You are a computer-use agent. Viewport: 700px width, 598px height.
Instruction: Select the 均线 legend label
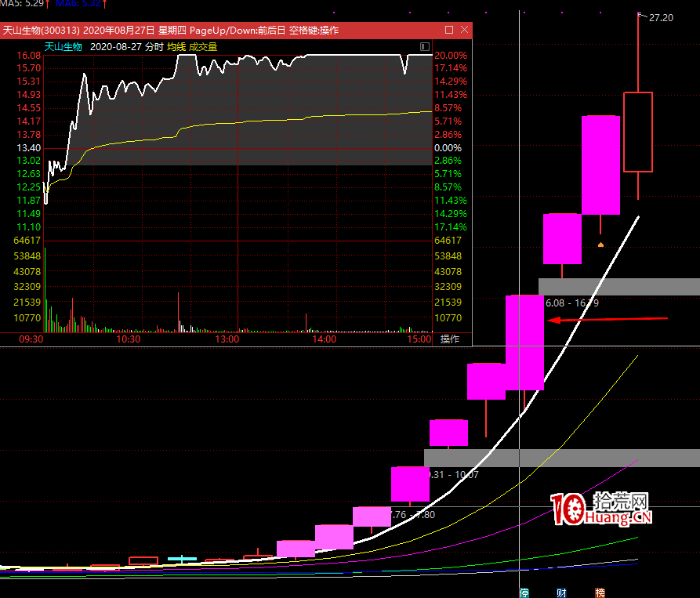point(176,47)
